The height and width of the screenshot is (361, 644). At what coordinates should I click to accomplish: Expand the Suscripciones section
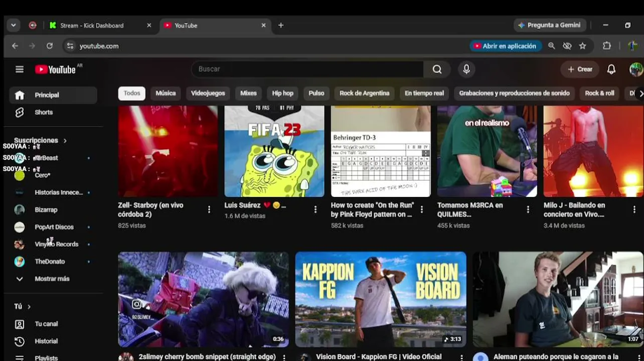[41, 140]
